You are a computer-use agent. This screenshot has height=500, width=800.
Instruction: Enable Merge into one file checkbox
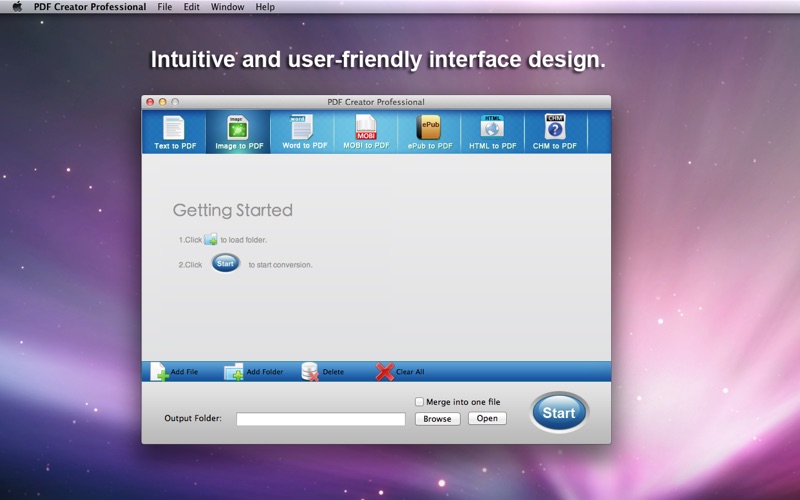(419, 402)
